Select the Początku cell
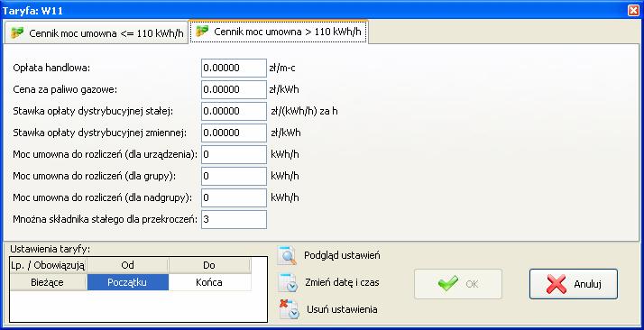The image size is (644, 330). [128, 282]
